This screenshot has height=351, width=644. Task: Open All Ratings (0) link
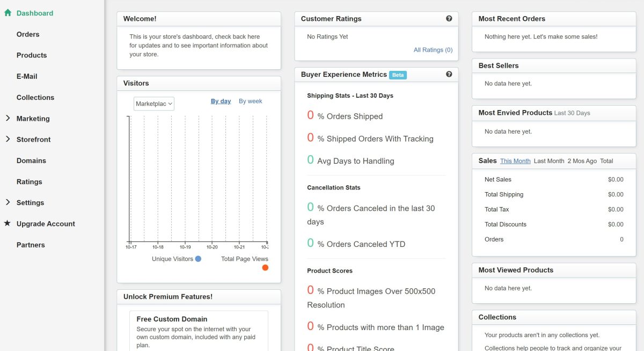tap(433, 50)
